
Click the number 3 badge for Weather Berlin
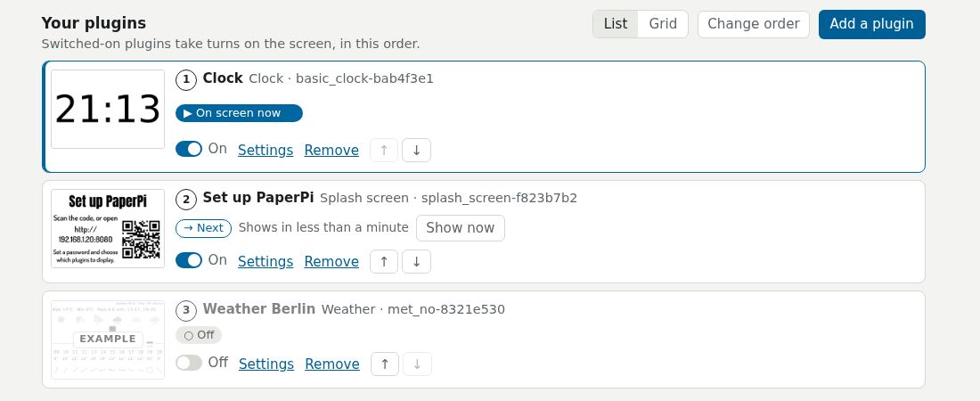coord(186,311)
